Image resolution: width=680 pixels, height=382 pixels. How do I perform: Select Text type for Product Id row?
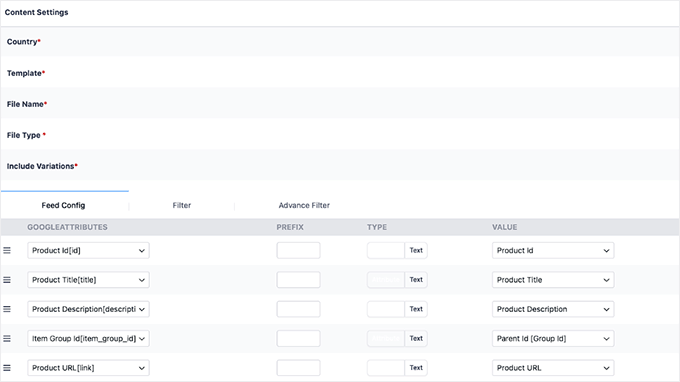(416, 251)
